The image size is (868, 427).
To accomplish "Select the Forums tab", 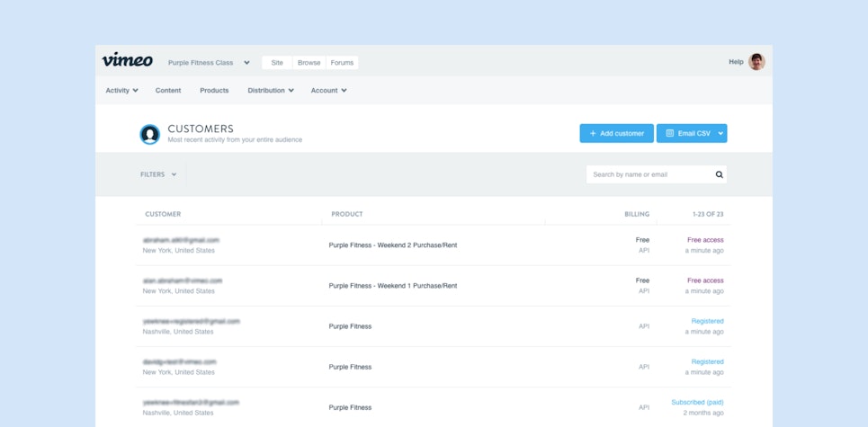I will [342, 63].
